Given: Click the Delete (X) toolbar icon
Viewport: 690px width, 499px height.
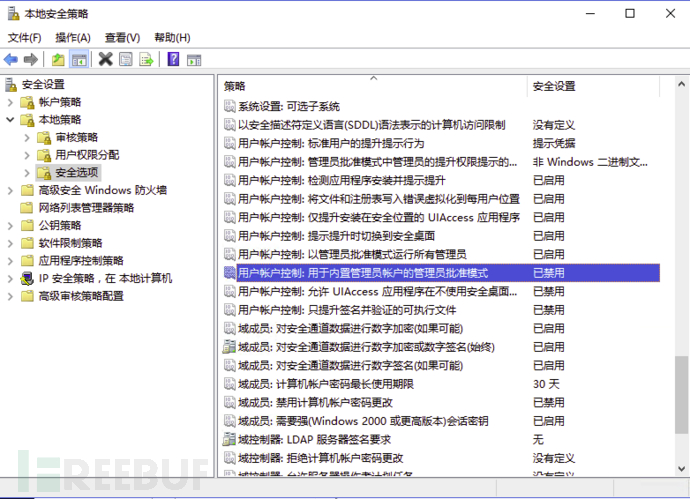Looking at the screenshot, I should pos(105,59).
